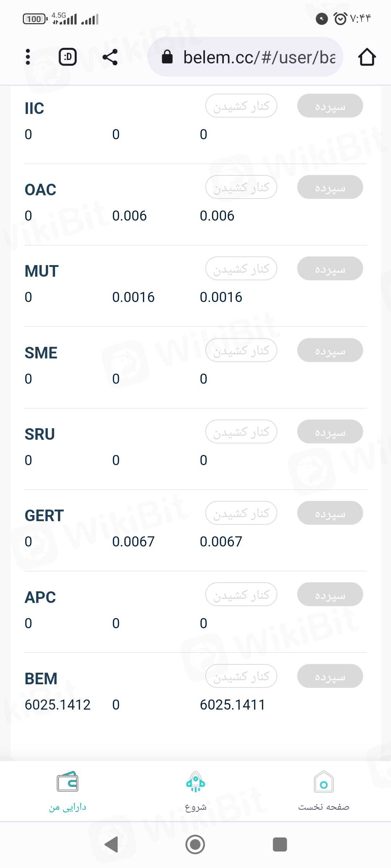Viewport: 391px width, 868px height.
Task: Tap deposit (سپرده) button for BEM
Action: click(x=330, y=676)
